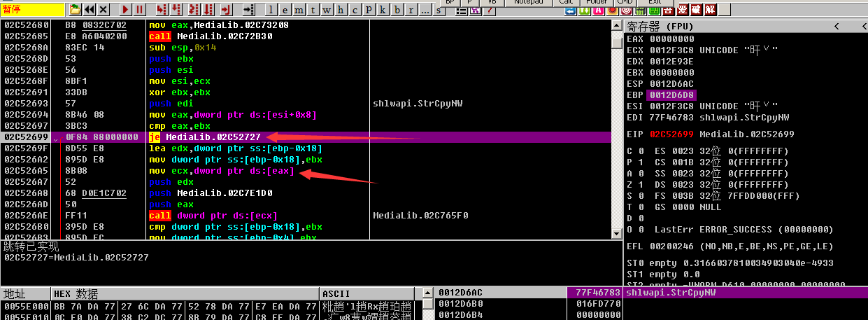Click the Step into icon

(x=162, y=9)
